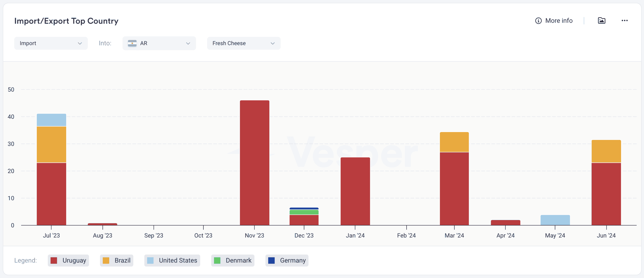Click the Jun '24 axis label
The width and height of the screenshot is (644, 278).
coord(606,235)
